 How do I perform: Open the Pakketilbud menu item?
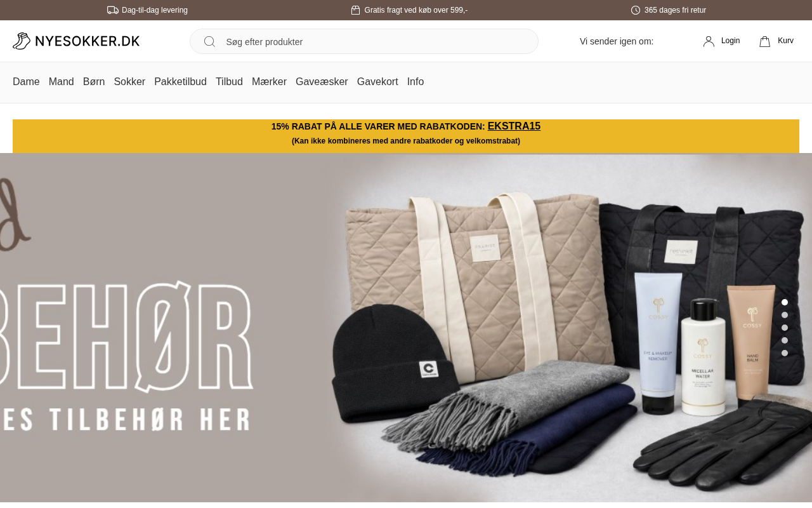tap(180, 82)
